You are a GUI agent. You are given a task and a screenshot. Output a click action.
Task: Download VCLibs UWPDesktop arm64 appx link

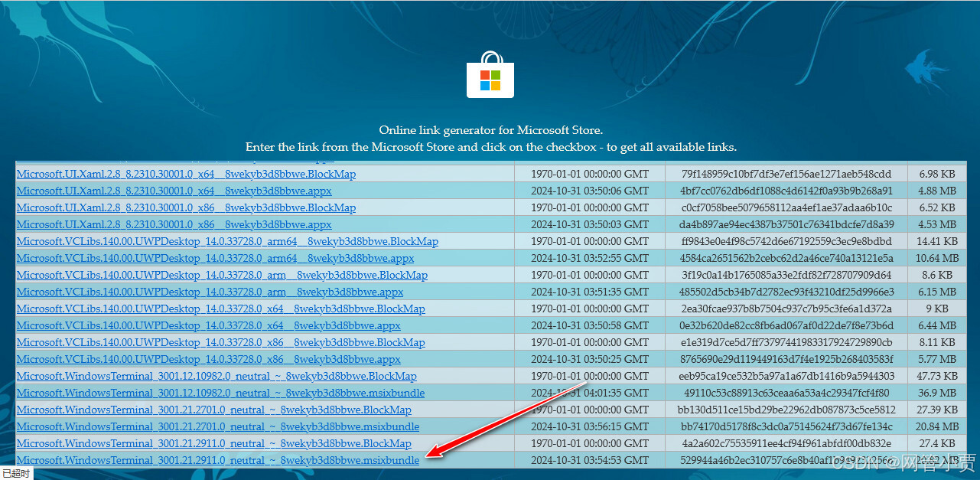[215, 258]
